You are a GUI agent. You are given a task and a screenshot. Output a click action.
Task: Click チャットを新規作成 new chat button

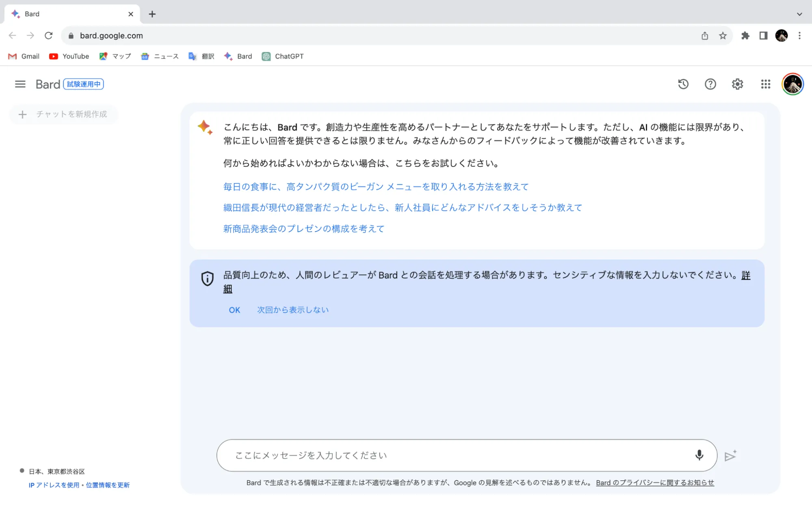(64, 114)
